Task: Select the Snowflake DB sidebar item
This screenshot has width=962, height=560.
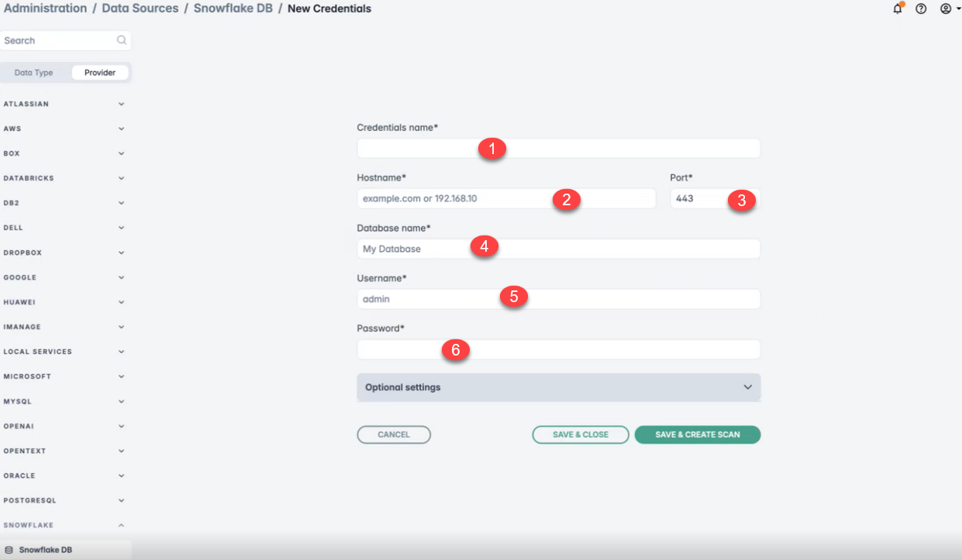Action: [x=45, y=550]
